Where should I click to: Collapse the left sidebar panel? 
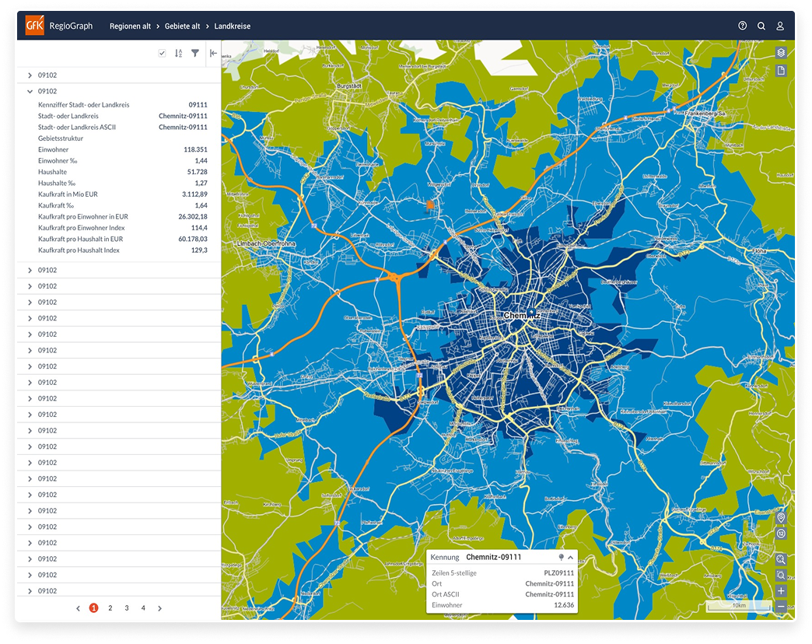(213, 54)
